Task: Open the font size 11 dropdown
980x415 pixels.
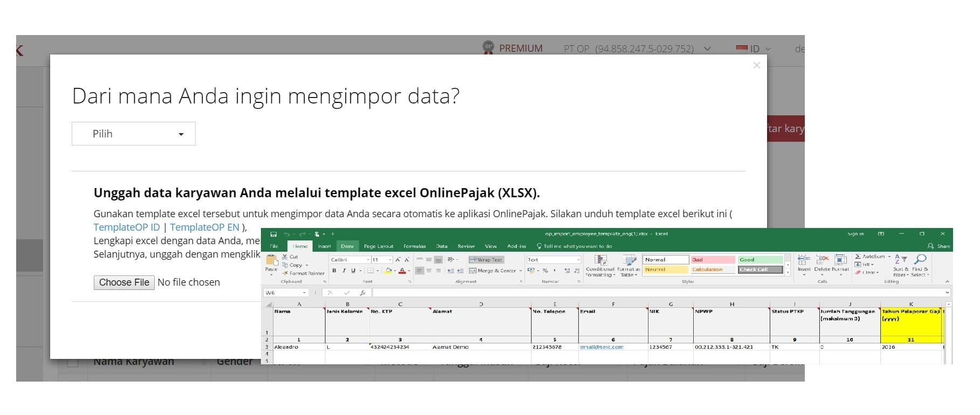Action: tap(390, 260)
